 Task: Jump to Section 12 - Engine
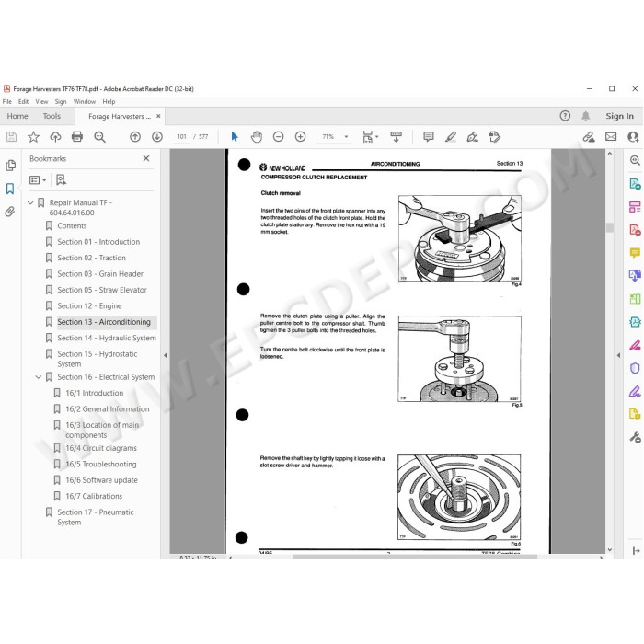coord(89,306)
